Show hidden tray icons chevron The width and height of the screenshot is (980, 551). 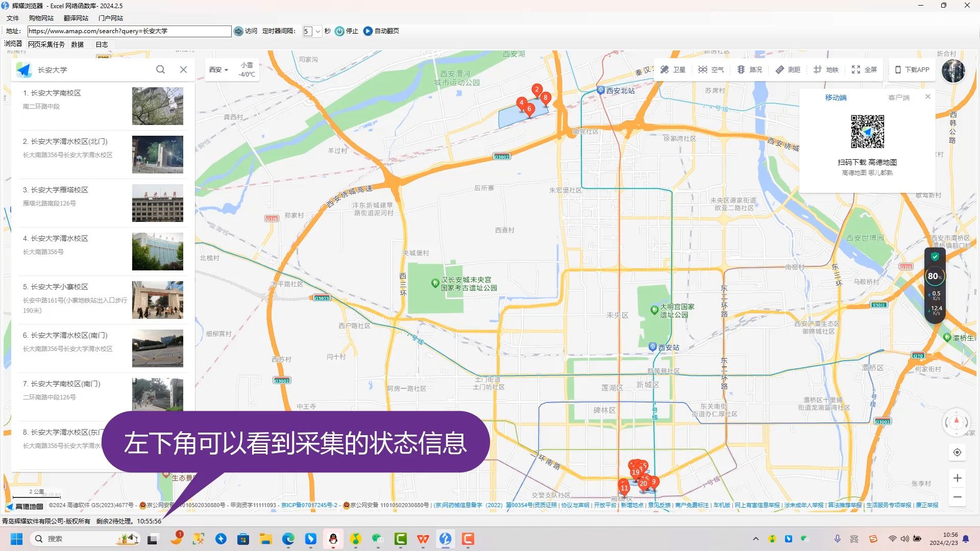point(756,539)
